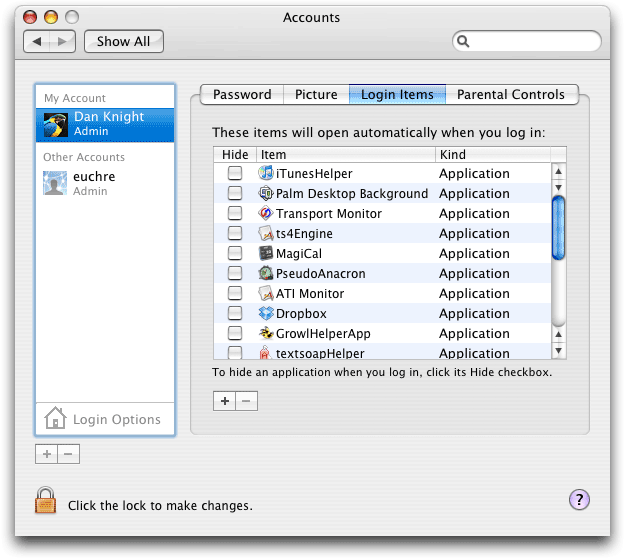Select the iTunesHelper row name
The image size is (624, 560).
point(314,174)
